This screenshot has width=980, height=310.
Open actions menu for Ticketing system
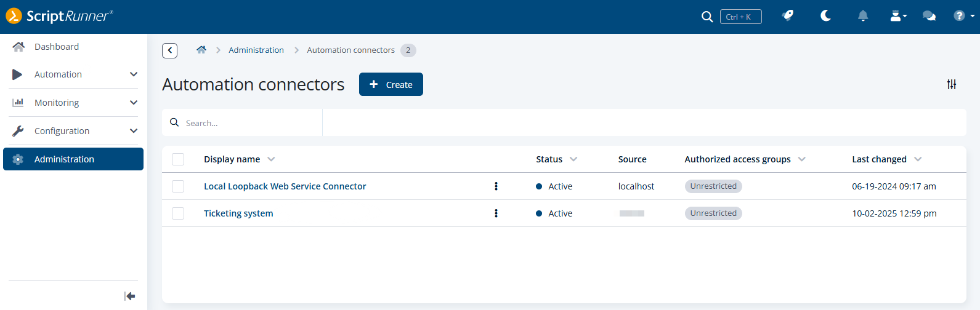(x=496, y=213)
